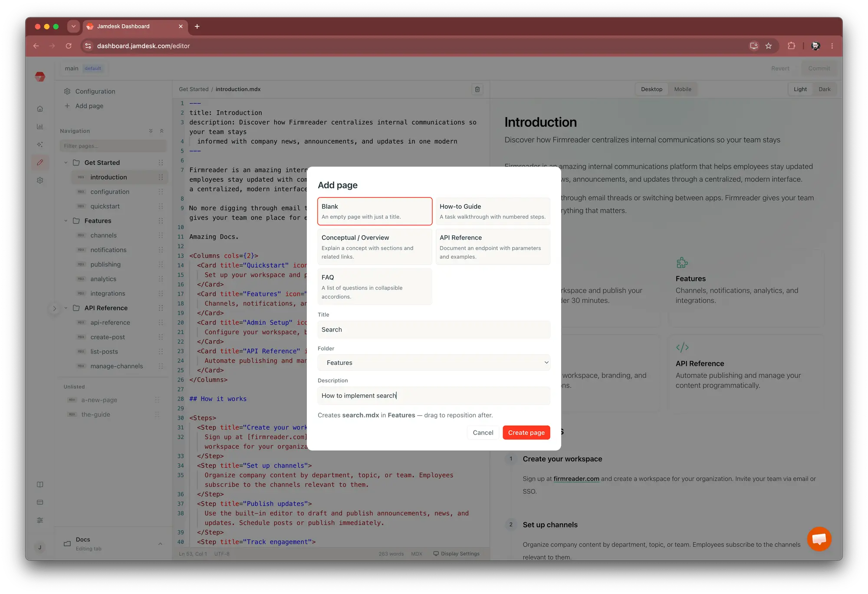Screen dimensions: 868x594
Task: Expand the sidebar panel arrow
Action: click(x=55, y=308)
